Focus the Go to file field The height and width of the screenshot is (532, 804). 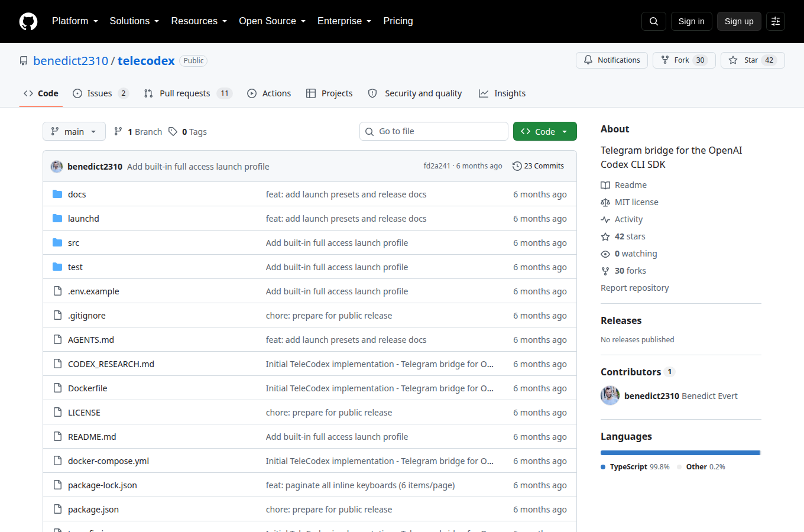[x=434, y=131]
